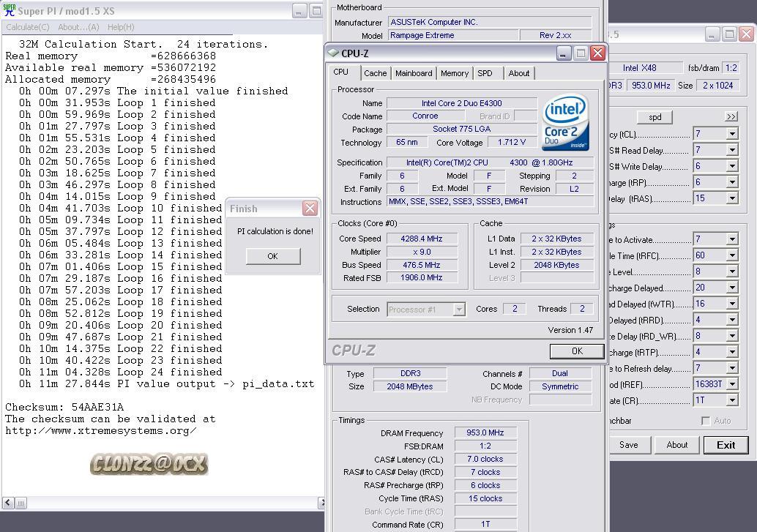The image size is (757, 532).
Task: Minimize the CPU-Z window
Action: pyautogui.click(x=564, y=53)
